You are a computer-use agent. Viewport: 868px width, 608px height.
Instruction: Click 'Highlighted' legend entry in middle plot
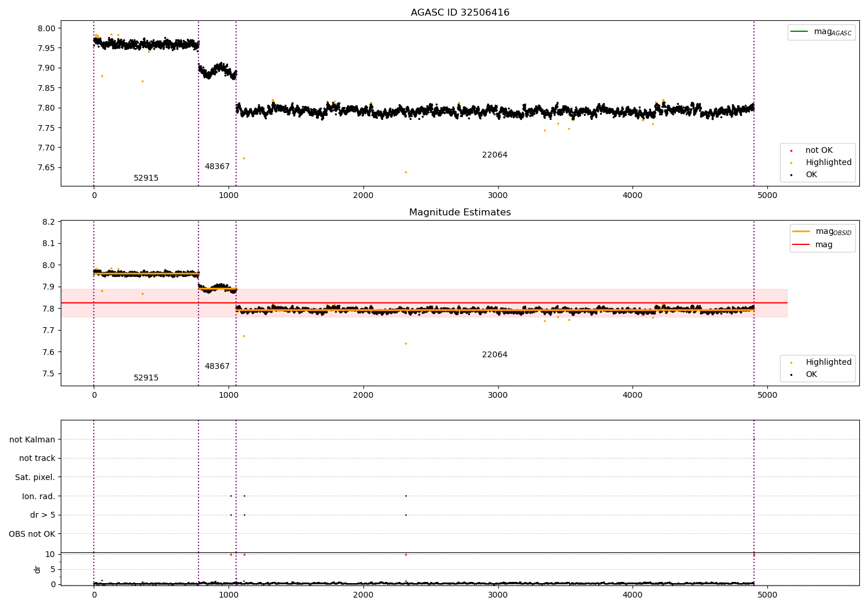click(822, 362)
